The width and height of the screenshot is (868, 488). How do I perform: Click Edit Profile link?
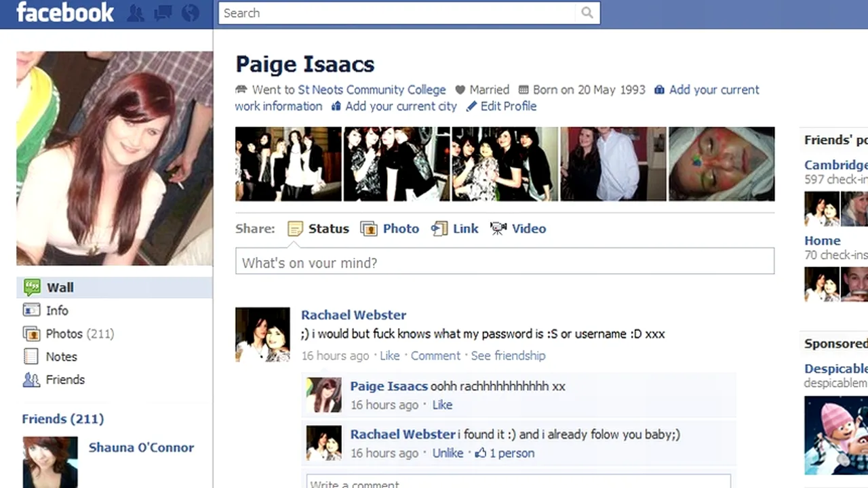tap(508, 106)
